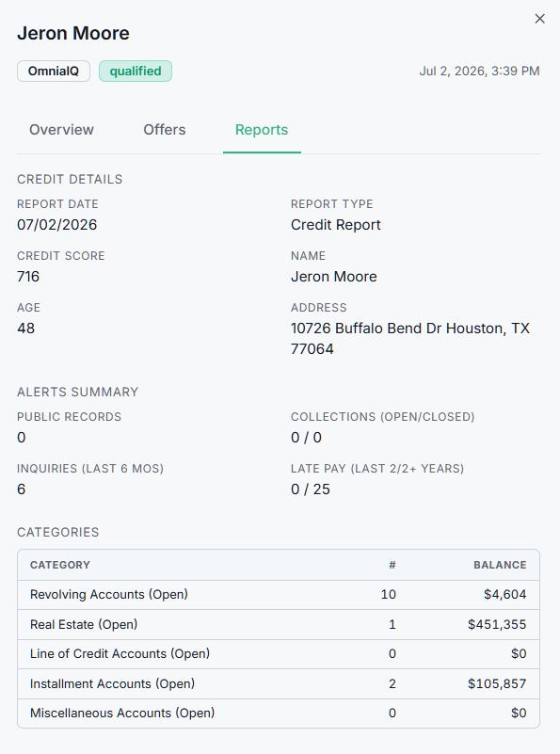560x754 pixels.
Task: Click the ALERTS SUMMARY section heading
Action: (78, 392)
